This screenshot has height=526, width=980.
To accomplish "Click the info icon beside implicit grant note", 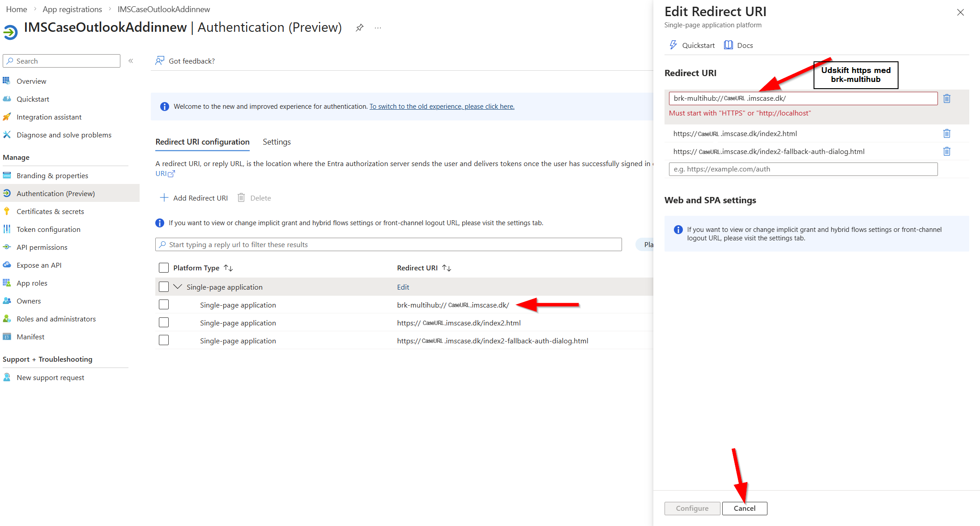I will pyautogui.click(x=160, y=223).
